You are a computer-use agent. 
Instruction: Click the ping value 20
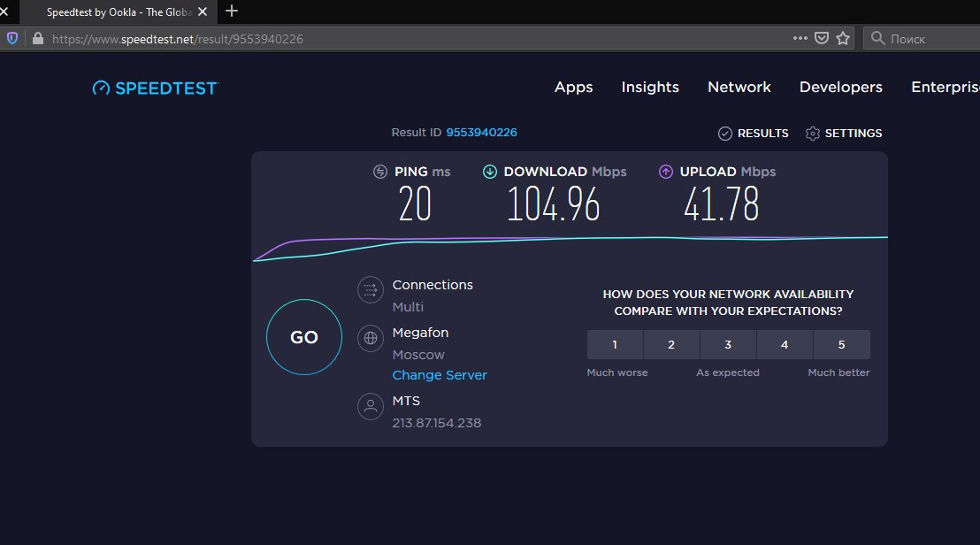point(415,204)
